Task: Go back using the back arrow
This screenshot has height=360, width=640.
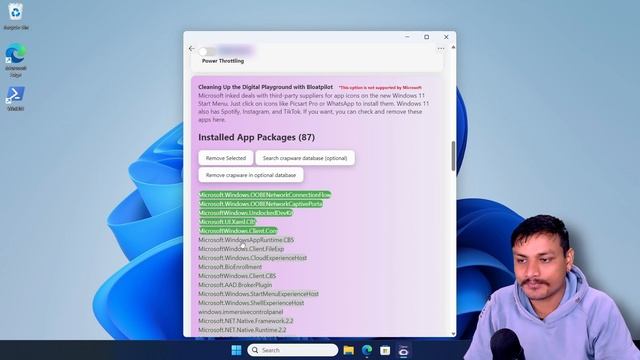Action: tap(191, 49)
